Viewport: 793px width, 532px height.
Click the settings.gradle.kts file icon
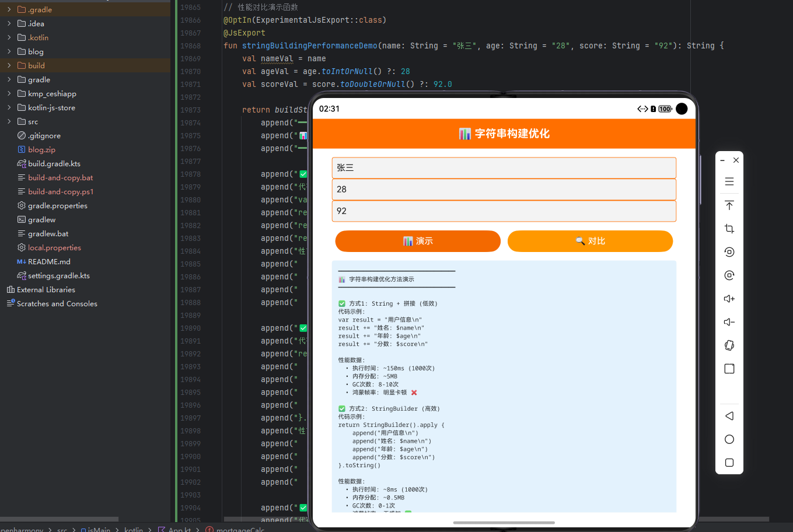coord(22,275)
